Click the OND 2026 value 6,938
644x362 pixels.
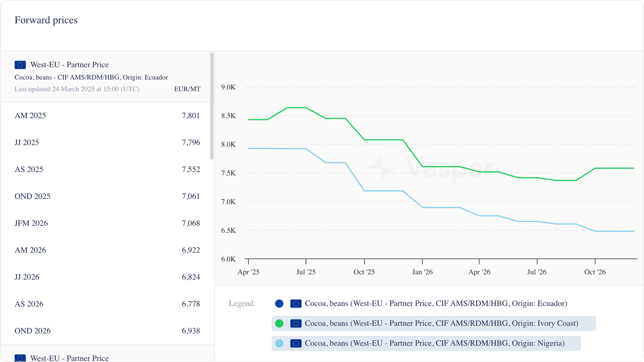[x=191, y=331]
